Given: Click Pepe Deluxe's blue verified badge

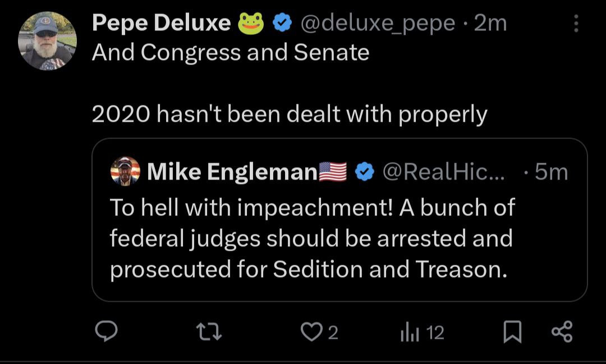Looking at the screenshot, I should 283,23.
